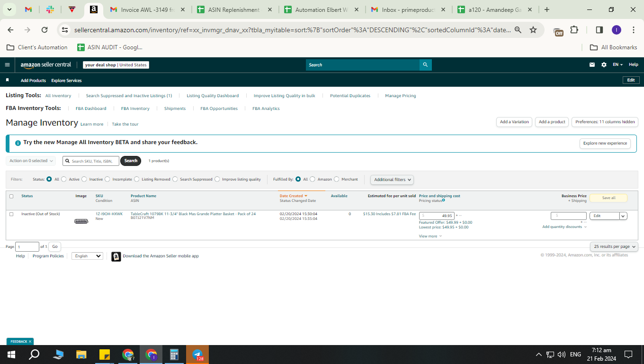Open File Explorer from the taskbar
This screenshot has width=644, height=364.
(x=81, y=355)
